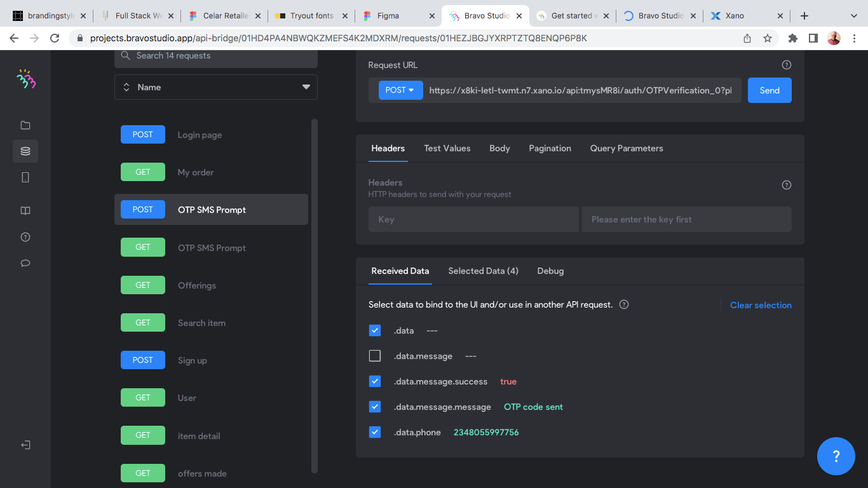Click the help circle icon in sidebar
Screen dimensions: 868x488
(25, 237)
